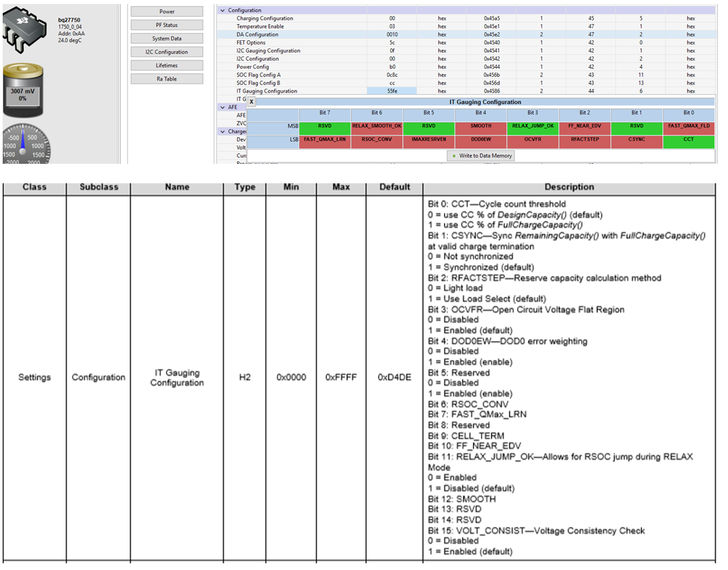Select the FET Options row
This screenshot has width=728, height=570.
tap(467, 43)
